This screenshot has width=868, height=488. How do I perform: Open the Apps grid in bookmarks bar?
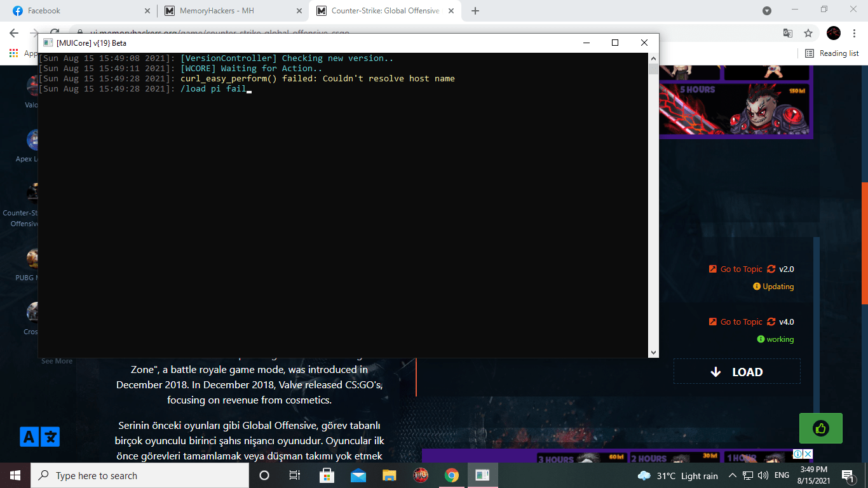pos(13,53)
